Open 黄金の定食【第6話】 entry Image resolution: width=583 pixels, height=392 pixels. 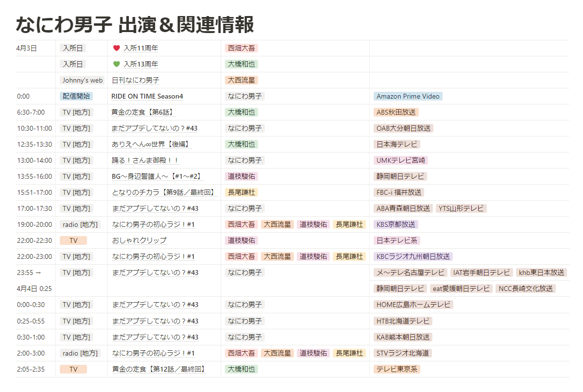(x=143, y=112)
